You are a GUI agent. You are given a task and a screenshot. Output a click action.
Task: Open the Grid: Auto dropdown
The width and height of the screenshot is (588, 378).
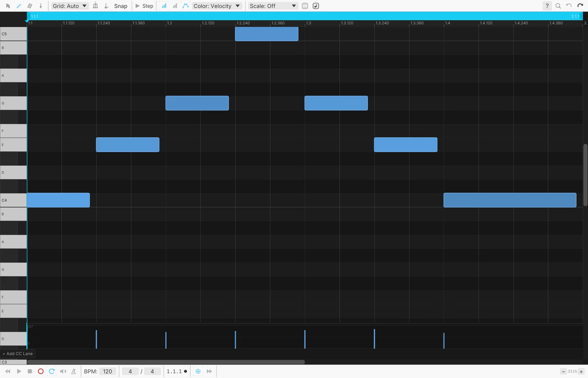(x=70, y=6)
